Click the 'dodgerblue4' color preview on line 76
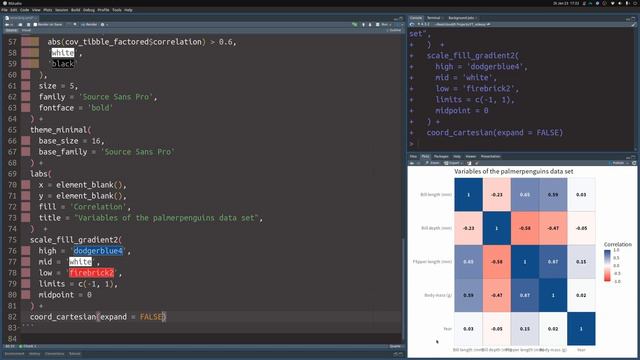640x360 pixels. pyautogui.click(x=98, y=251)
